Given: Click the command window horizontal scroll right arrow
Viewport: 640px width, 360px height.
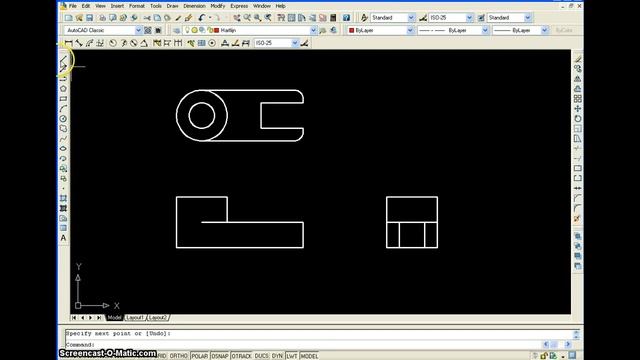Looking at the screenshot, I should point(568,344).
